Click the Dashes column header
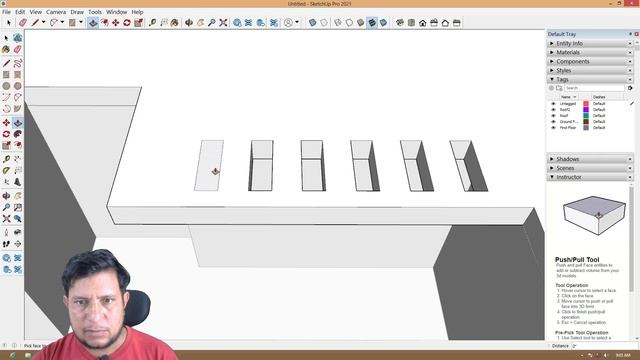 tap(607, 97)
